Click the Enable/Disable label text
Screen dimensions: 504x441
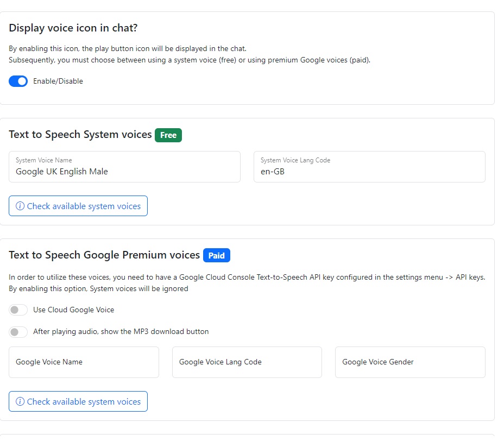58,81
